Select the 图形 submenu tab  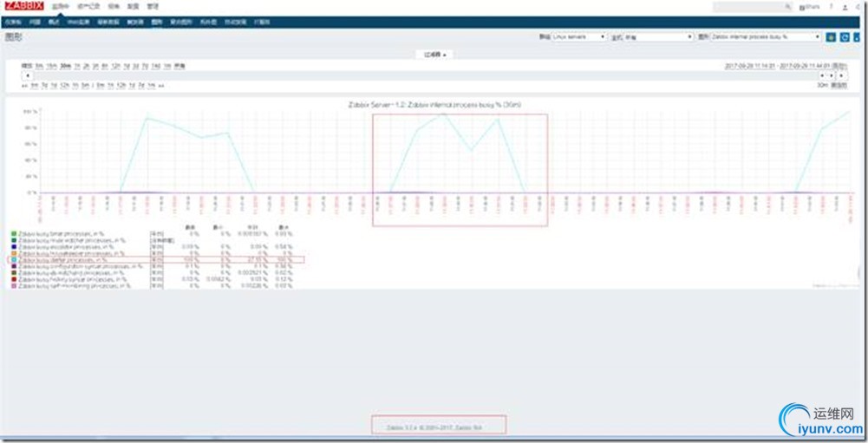click(157, 23)
